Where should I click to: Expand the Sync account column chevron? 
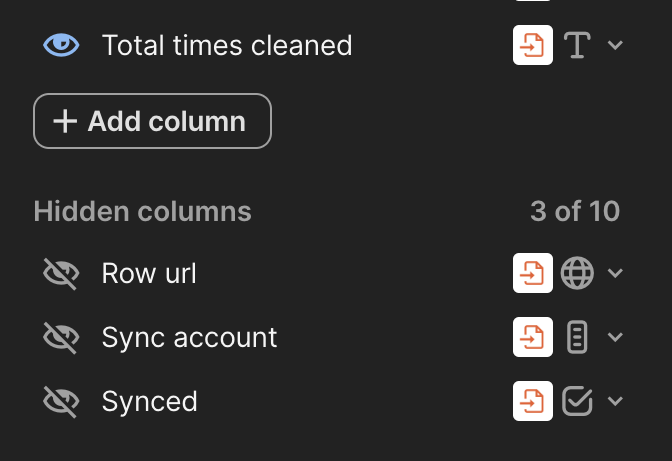point(615,338)
